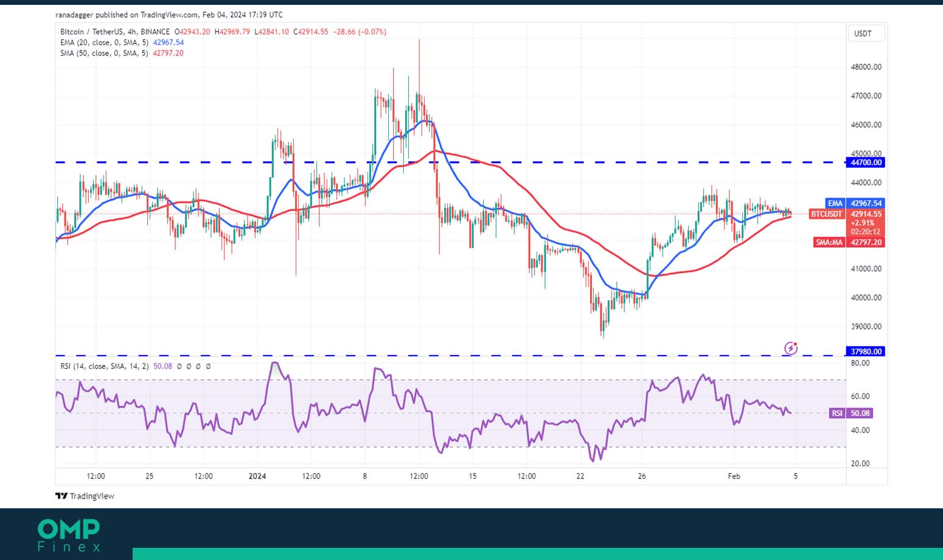Click the 22 date label on time axis
The width and height of the screenshot is (943, 560).
coord(580,476)
